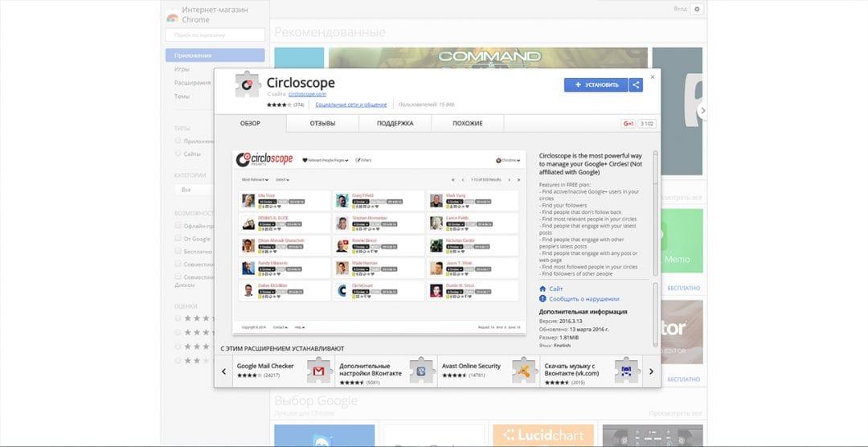Close the Circloscope extension dialog
868x447 pixels.
coord(652,77)
